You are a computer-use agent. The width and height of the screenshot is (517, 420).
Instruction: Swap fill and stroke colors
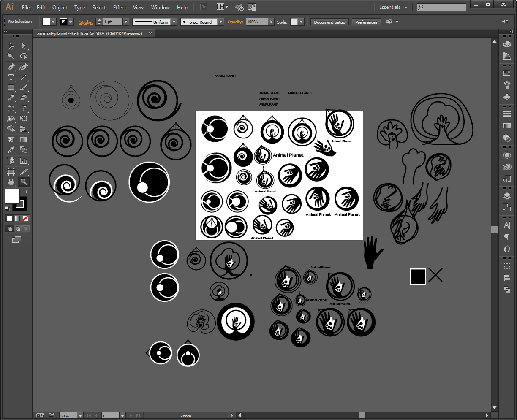(x=25, y=192)
